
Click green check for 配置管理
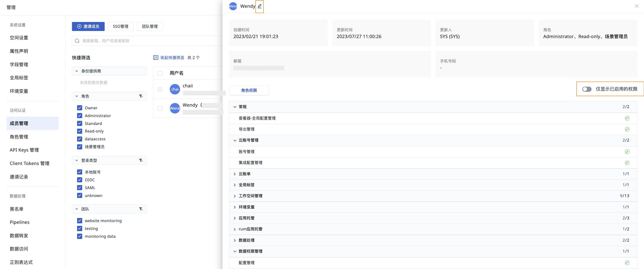(627, 263)
